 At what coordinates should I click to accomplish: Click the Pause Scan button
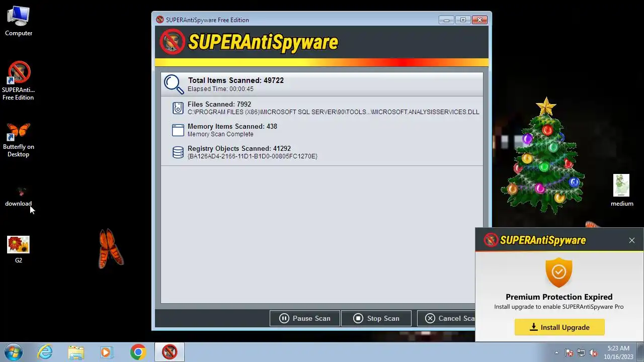305,318
